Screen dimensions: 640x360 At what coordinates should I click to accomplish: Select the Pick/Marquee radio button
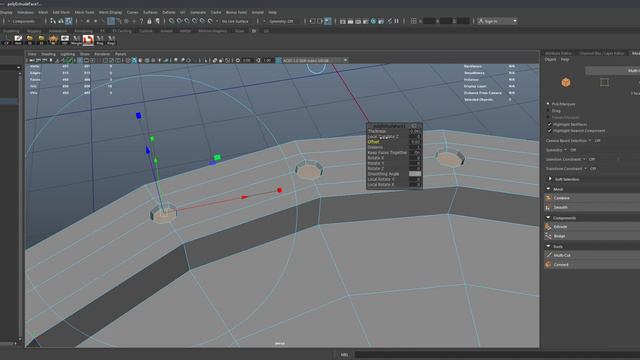548,104
